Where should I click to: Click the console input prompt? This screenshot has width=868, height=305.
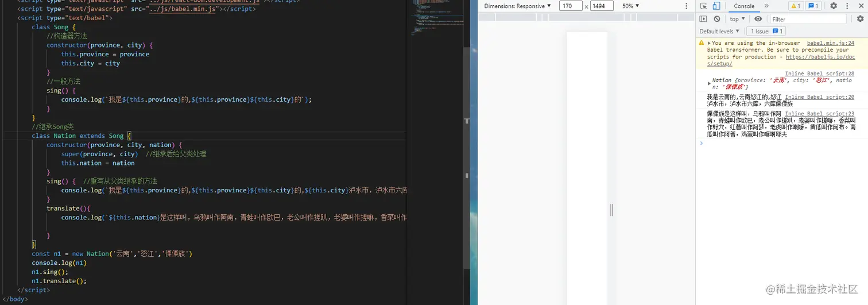781,143
